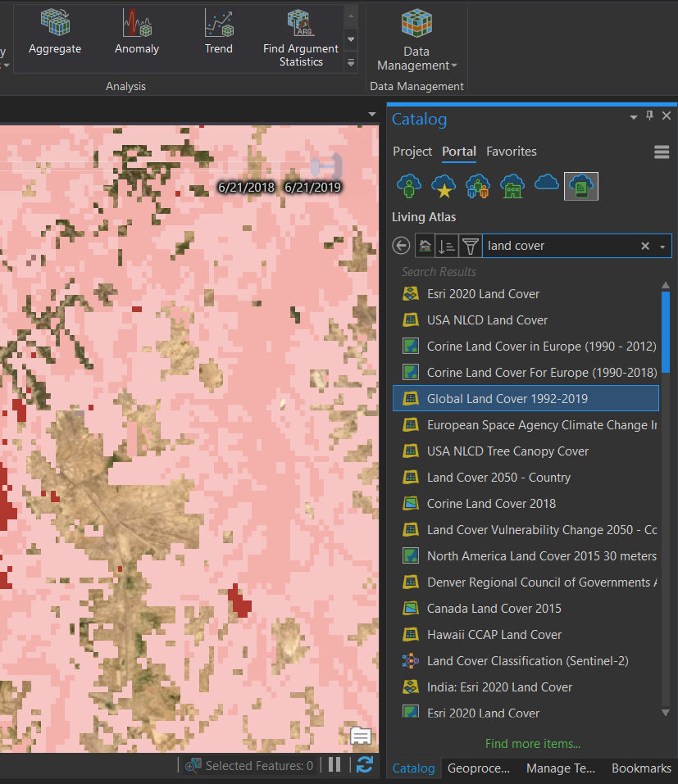The image size is (678, 784).
Task: Clear the land cover search text
Action: (x=645, y=245)
